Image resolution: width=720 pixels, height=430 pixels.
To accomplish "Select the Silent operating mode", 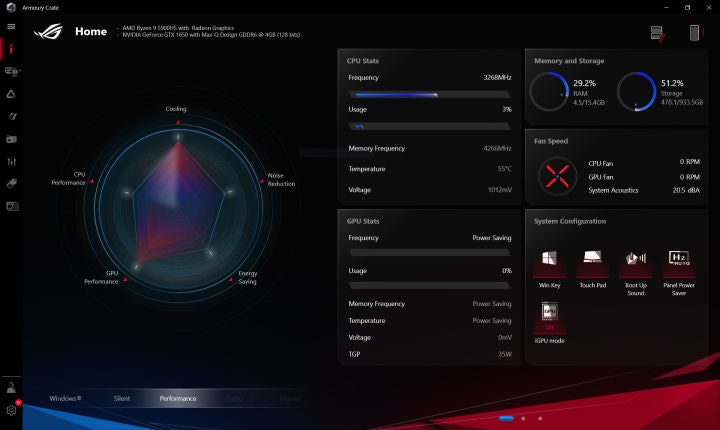I will (x=122, y=398).
